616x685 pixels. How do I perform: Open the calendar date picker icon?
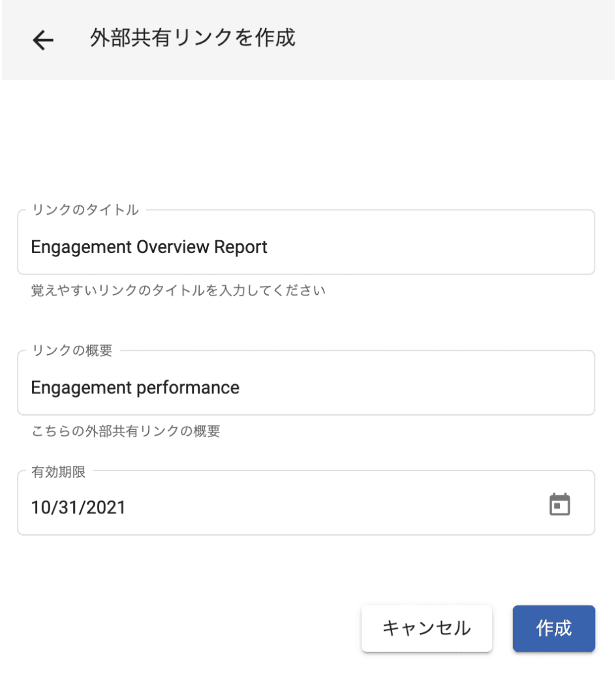[559, 505]
